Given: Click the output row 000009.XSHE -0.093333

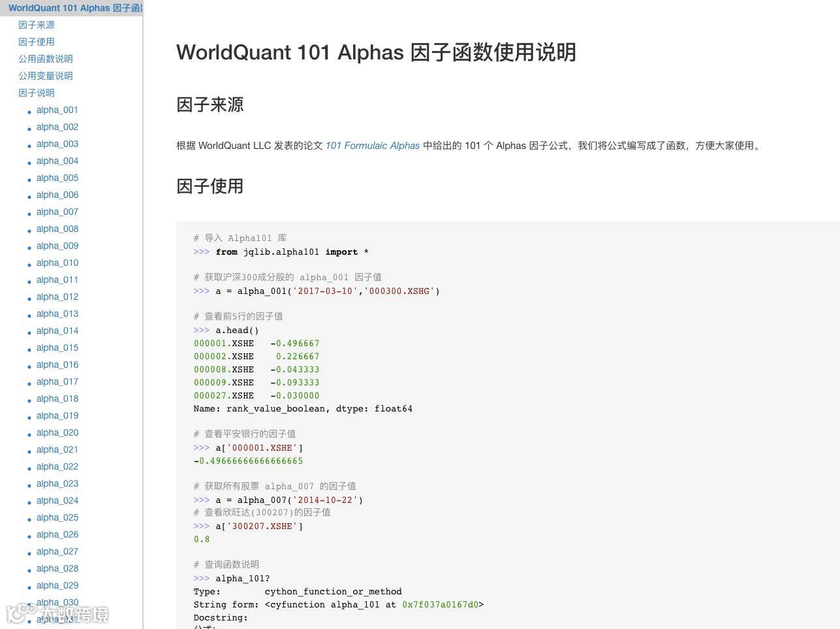Looking at the screenshot, I should click(257, 383).
